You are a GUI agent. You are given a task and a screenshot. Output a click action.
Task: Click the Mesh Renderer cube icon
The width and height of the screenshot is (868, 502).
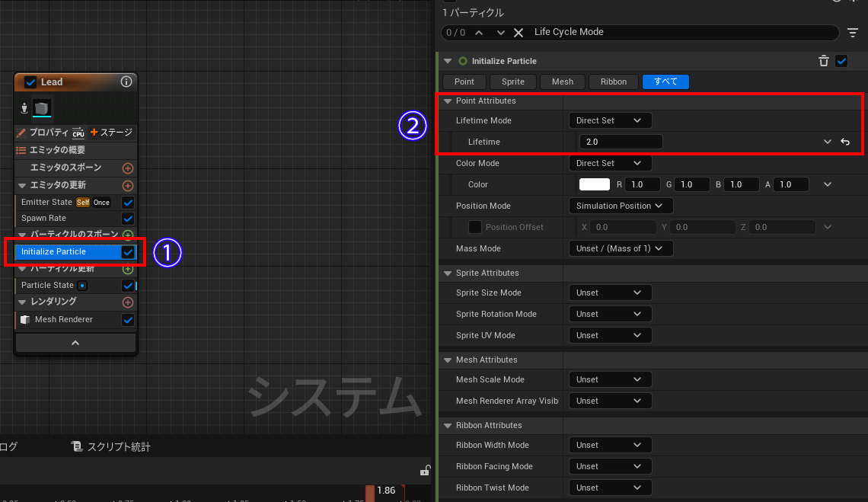coord(25,320)
